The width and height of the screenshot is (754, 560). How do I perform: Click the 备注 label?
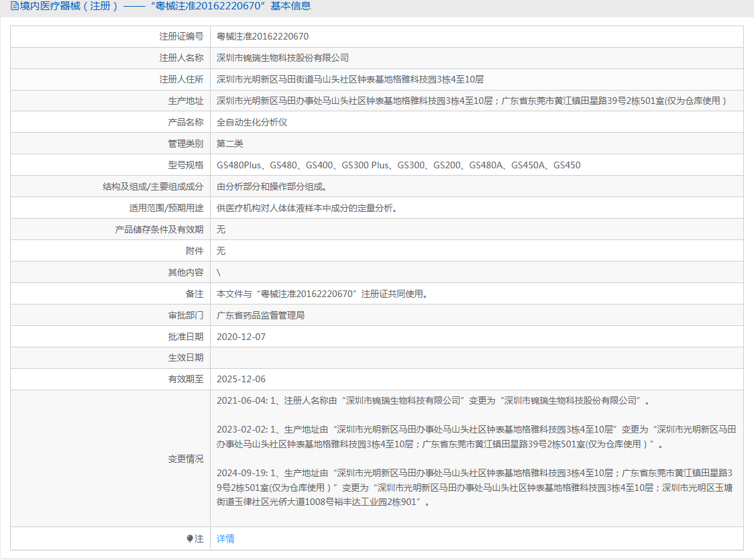pyautogui.click(x=195, y=294)
